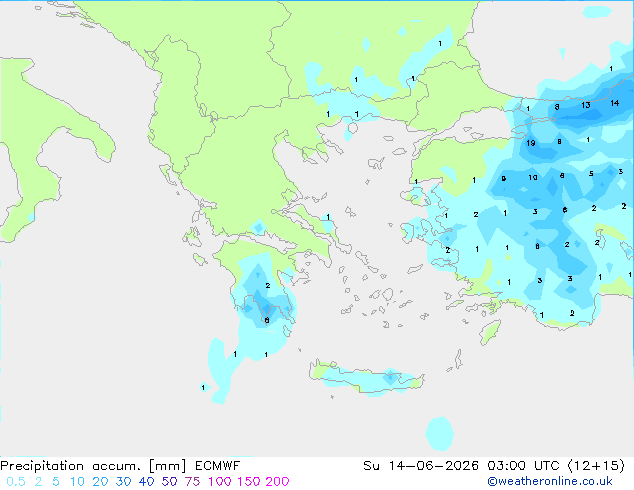Click the legend value 10 in the color scale

coord(77,482)
